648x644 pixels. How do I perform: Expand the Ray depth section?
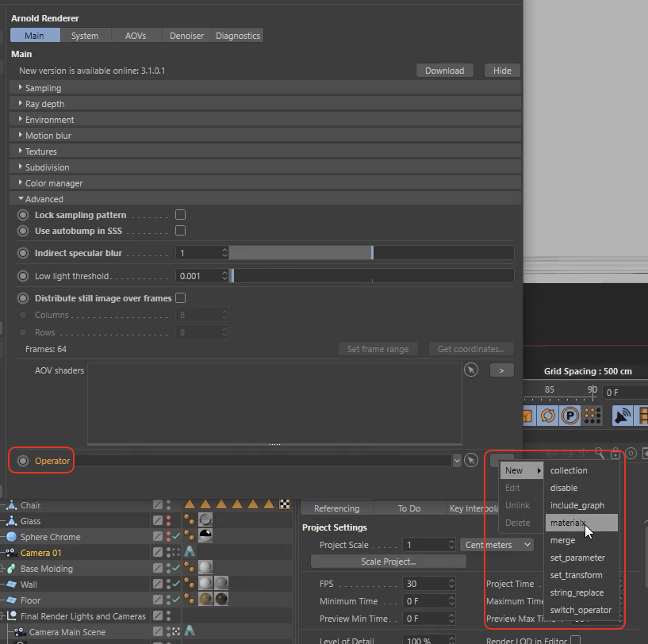pos(265,103)
